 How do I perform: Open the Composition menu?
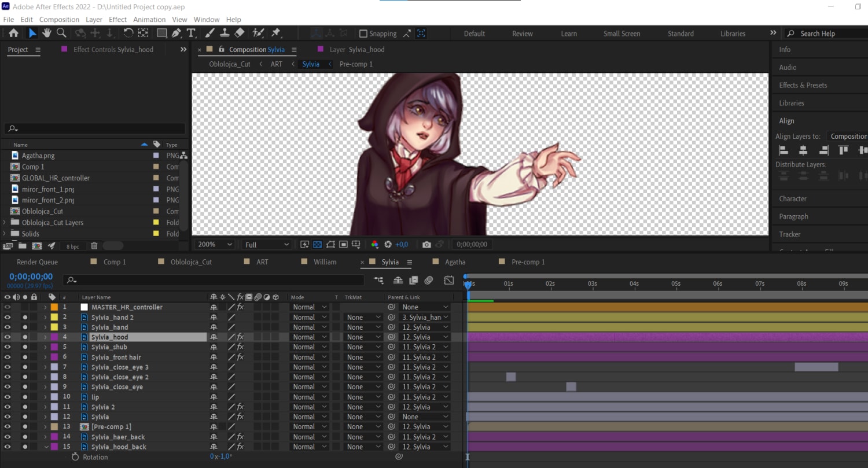[x=59, y=20]
